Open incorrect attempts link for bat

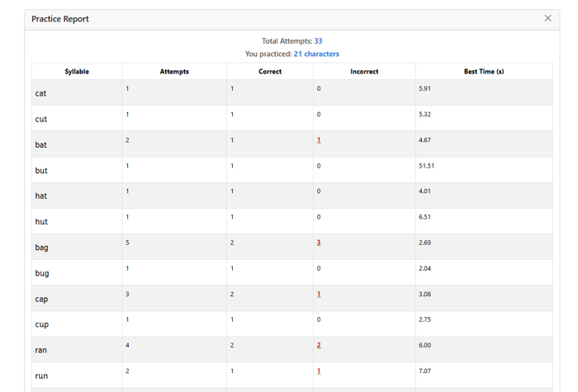tap(319, 140)
